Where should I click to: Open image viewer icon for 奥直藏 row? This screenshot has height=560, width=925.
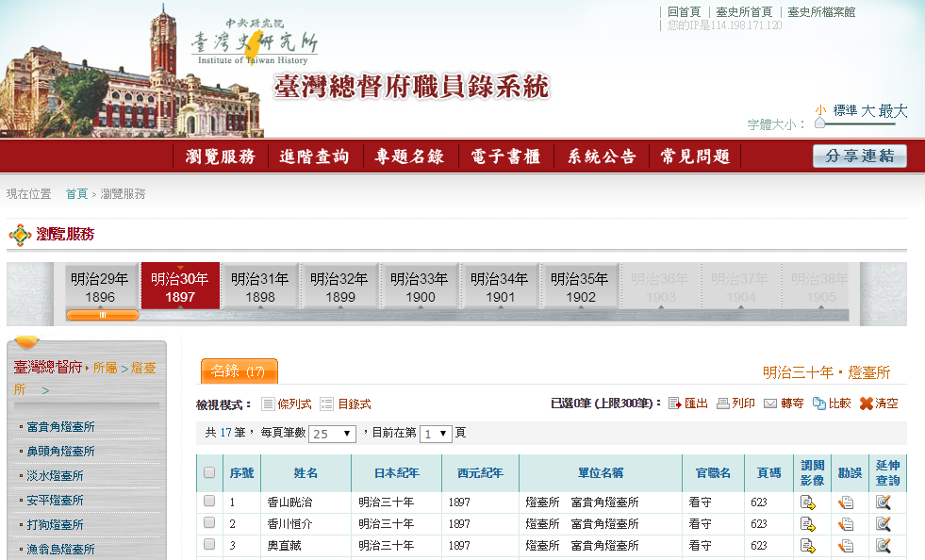807,546
